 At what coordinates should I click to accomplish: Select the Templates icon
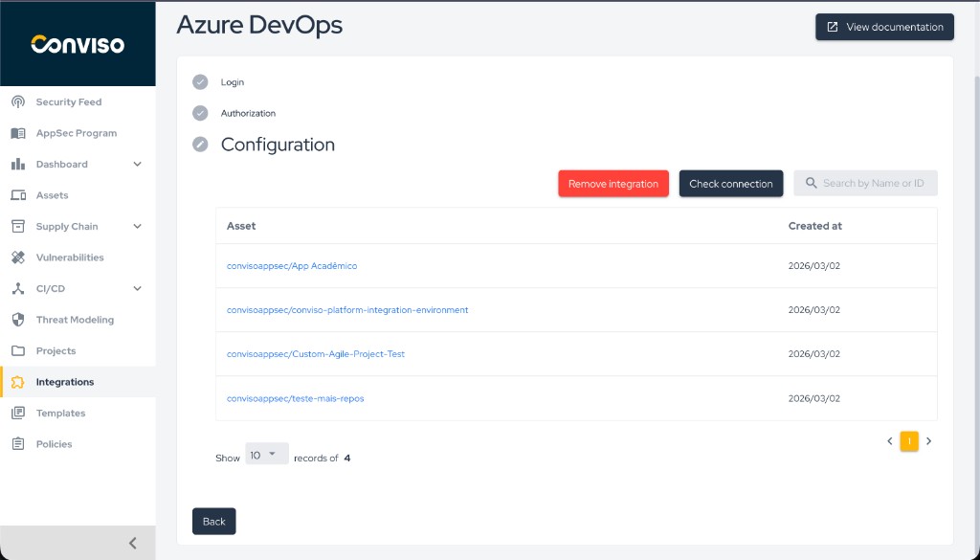tap(17, 413)
